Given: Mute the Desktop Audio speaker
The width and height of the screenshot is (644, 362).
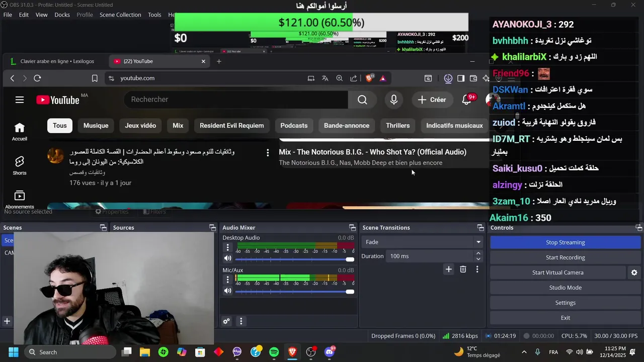Looking at the screenshot, I should [228, 258].
